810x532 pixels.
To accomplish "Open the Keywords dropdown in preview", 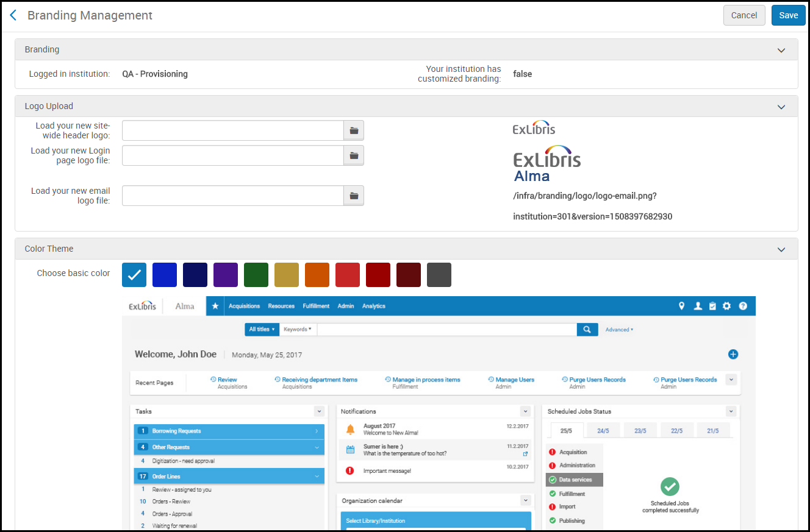I will (298, 330).
